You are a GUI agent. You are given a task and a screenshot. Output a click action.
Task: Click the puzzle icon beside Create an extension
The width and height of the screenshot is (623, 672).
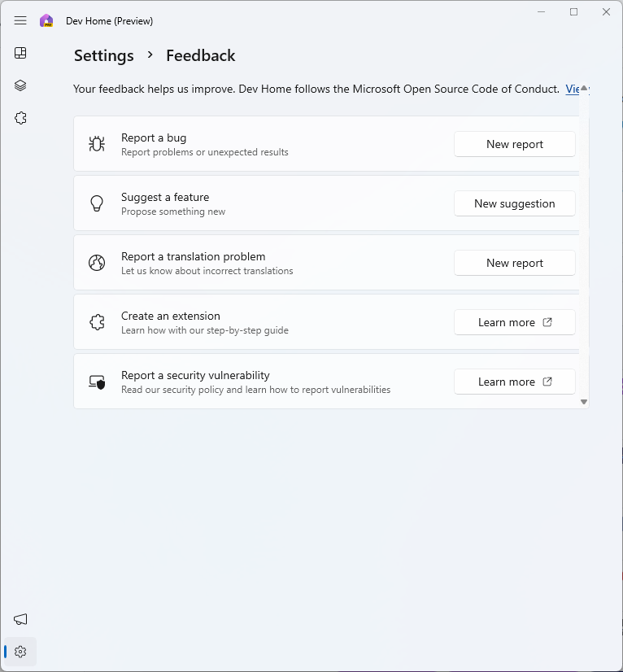[x=97, y=321]
